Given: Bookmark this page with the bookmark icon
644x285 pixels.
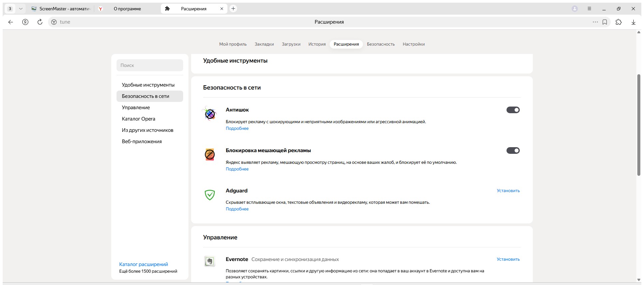Looking at the screenshot, I should click(605, 22).
